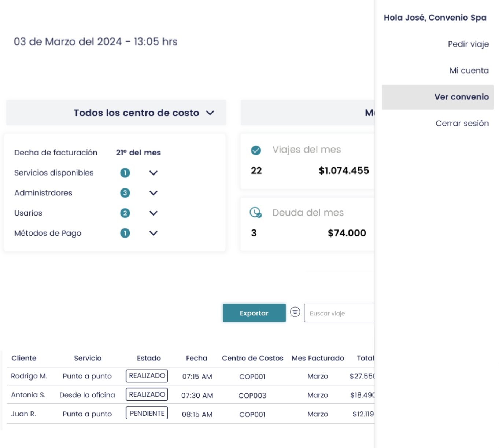Expand the Administrdores list chevron

[154, 193]
